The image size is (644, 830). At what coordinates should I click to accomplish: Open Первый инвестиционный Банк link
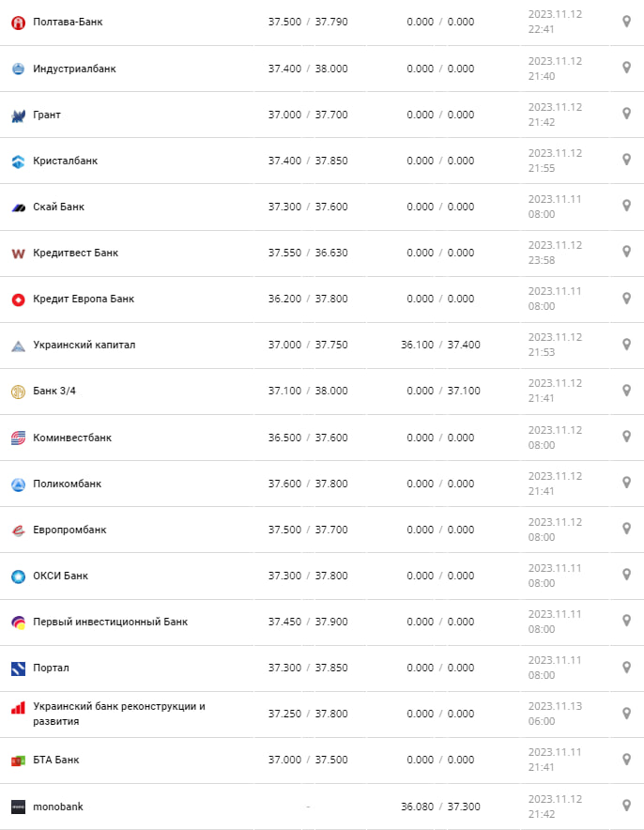tap(110, 622)
